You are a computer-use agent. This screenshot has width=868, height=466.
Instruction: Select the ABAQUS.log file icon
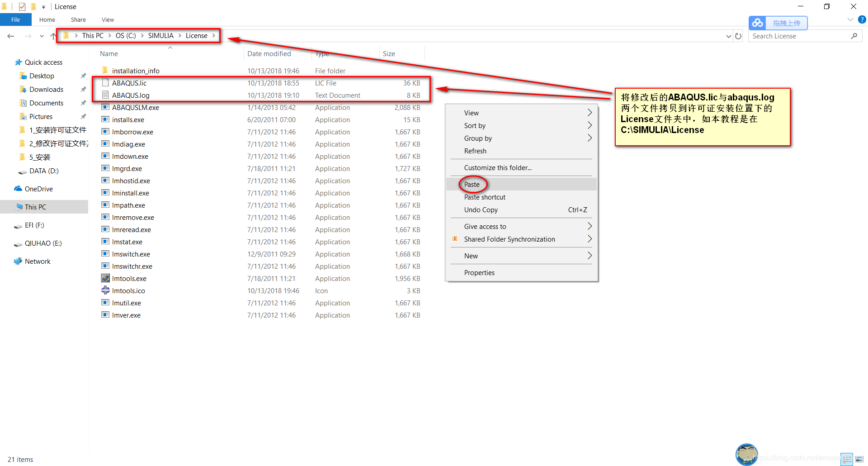[105, 95]
